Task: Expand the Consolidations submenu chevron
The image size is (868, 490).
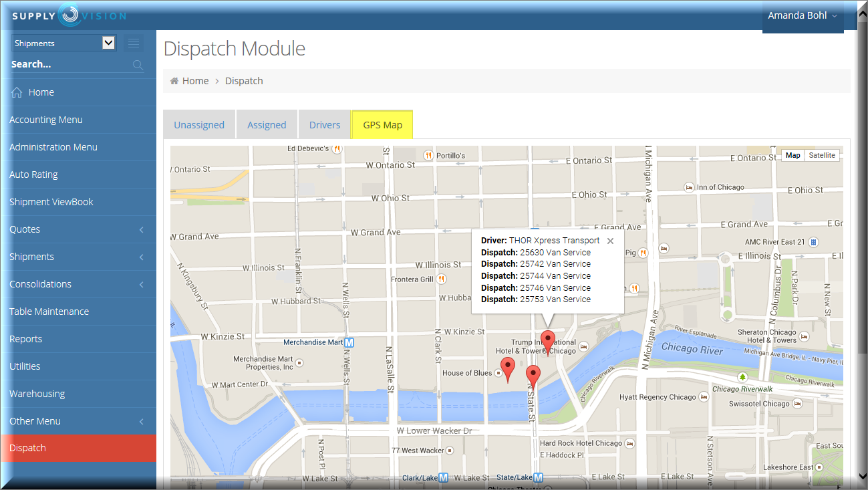Action: (142, 285)
